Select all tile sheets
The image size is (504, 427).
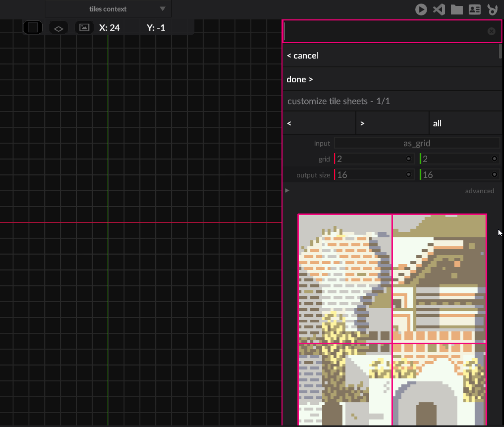pos(465,123)
